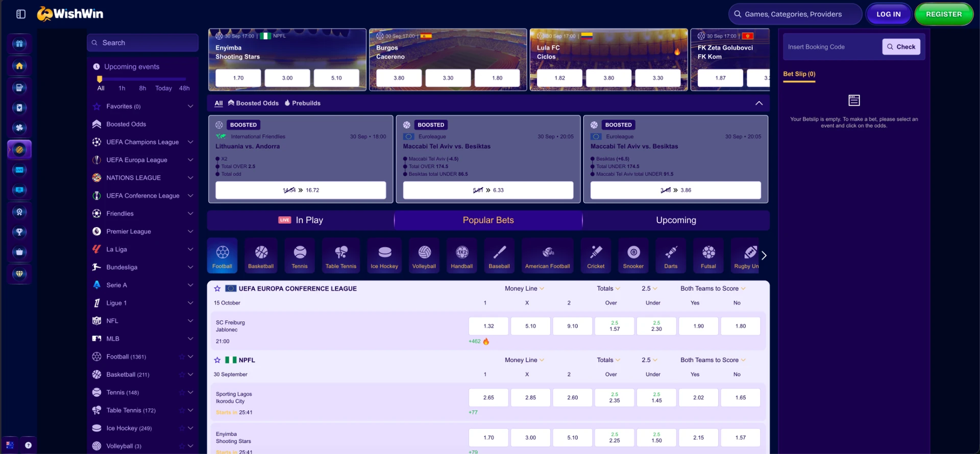This screenshot has width=980, height=454.
Task: Select the Volleyball sport icon
Action: coord(424,255)
